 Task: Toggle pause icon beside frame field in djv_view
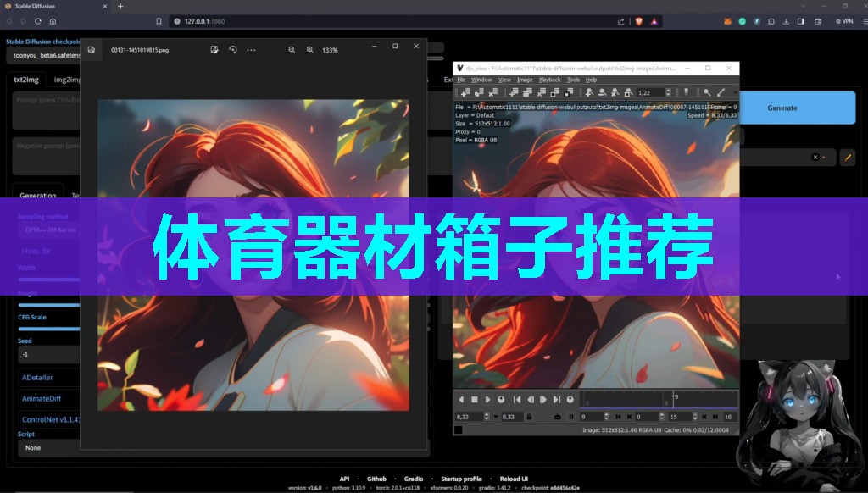click(x=571, y=417)
